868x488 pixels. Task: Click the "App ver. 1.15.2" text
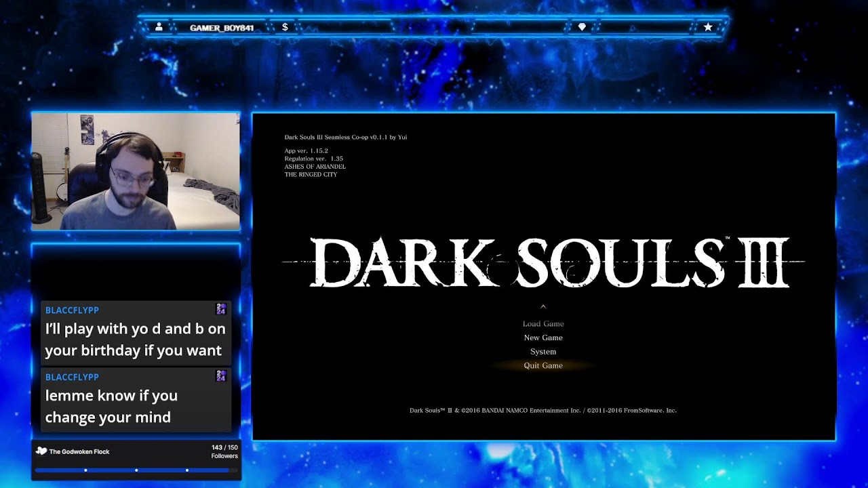307,150
